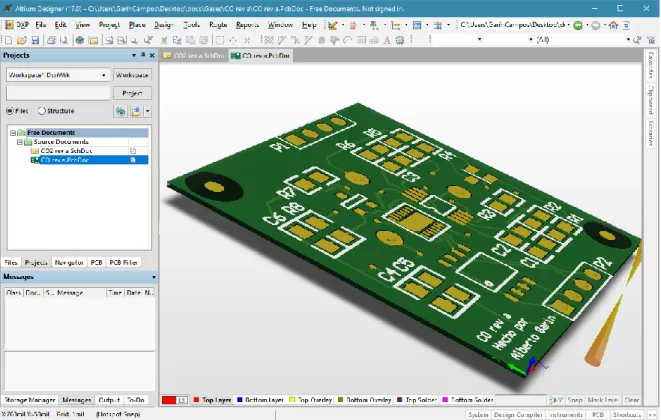Click the dimension tools icon in toolbar
The image size is (661, 420).
(x=395, y=25)
